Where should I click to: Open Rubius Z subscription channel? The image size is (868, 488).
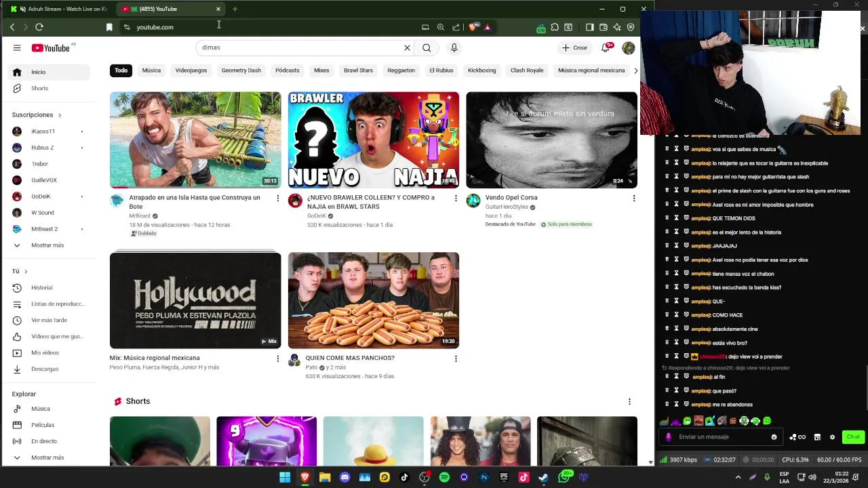(47, 148)
